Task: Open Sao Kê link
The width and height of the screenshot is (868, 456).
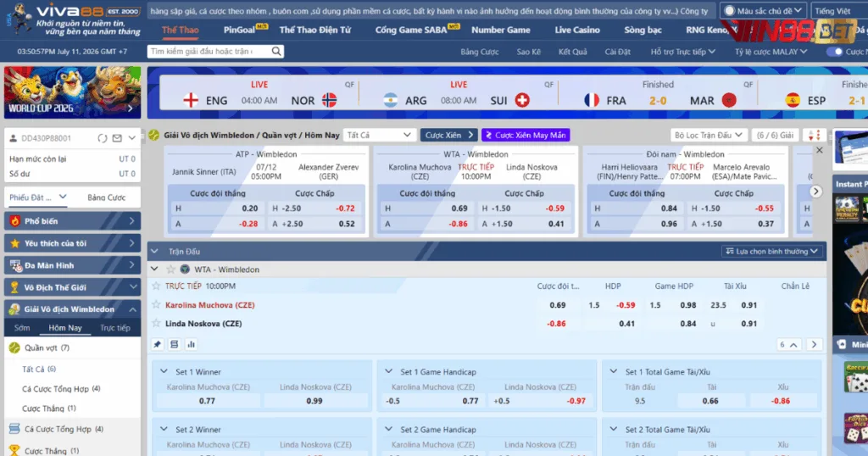Action: tap(528, 52)
